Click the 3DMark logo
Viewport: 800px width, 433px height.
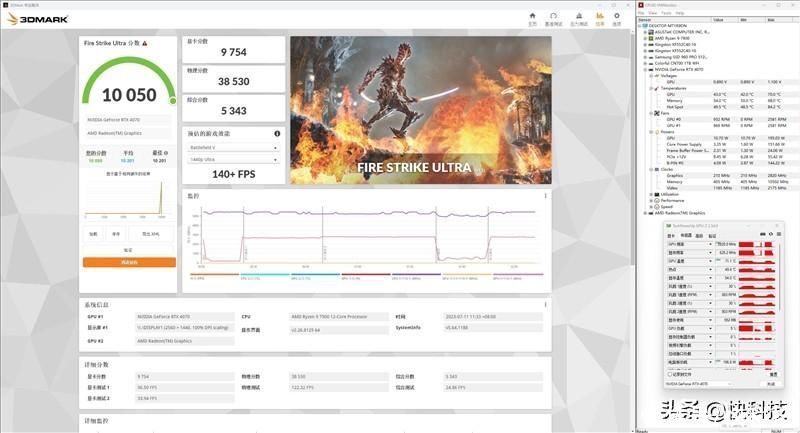(38, 19)
